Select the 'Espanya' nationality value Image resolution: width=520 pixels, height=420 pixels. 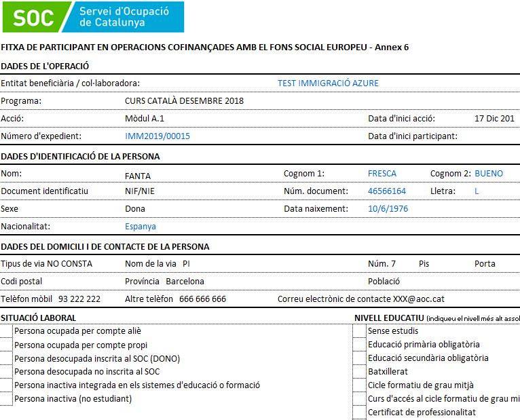tap(141, 227)
